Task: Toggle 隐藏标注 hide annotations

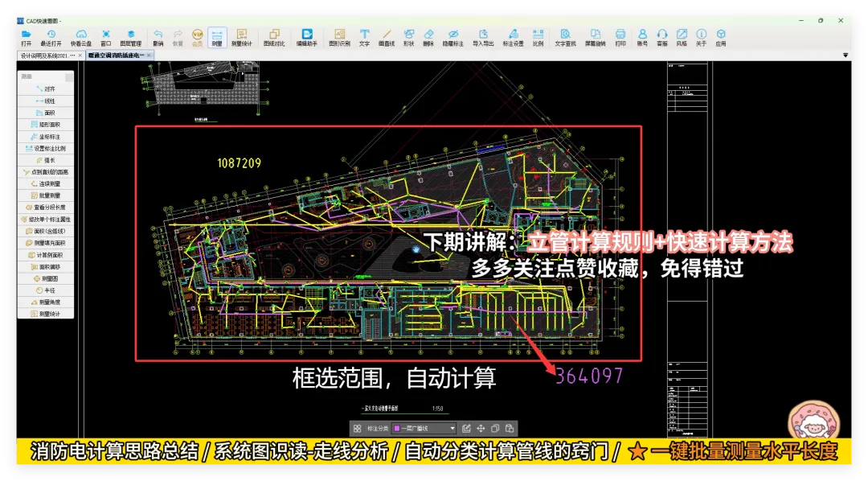Action: pyautogui.click(x=452, y=38)
